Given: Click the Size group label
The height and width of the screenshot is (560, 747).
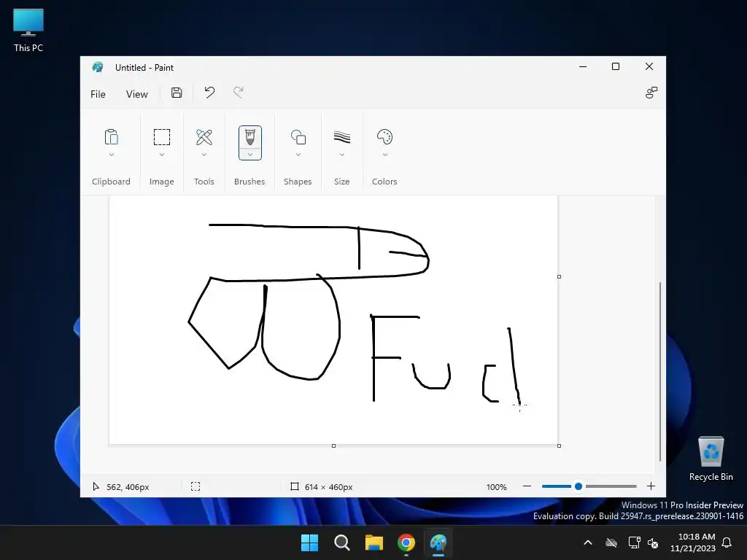Looking at the screenshot, I should [341, 182].
